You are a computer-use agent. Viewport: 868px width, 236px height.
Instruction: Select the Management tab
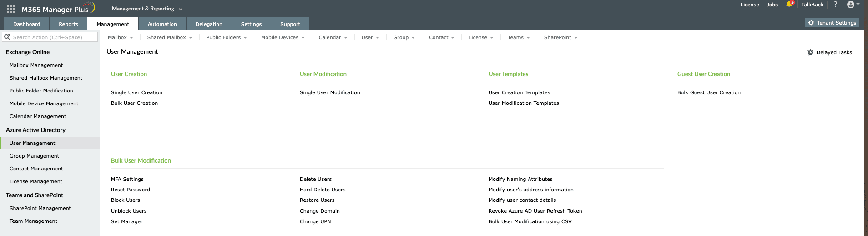[x=113, y=24]
